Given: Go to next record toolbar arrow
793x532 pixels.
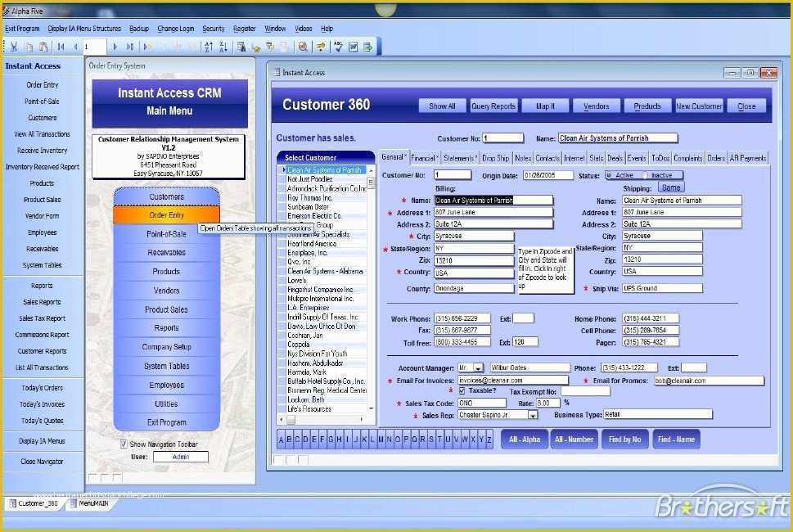Looking at the screenshot, I should tap(115, 47).
